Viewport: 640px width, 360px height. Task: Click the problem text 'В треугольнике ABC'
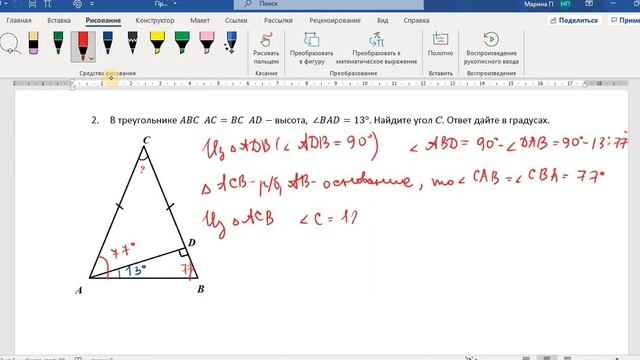(154, 120)
